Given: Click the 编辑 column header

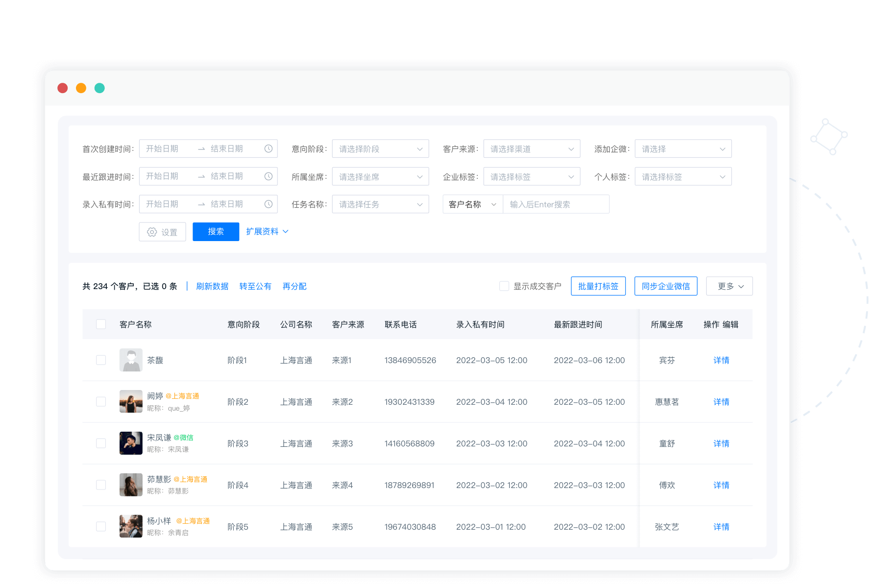Looking at the screenshot, I should pyautogui.click(x=730, y=324).
